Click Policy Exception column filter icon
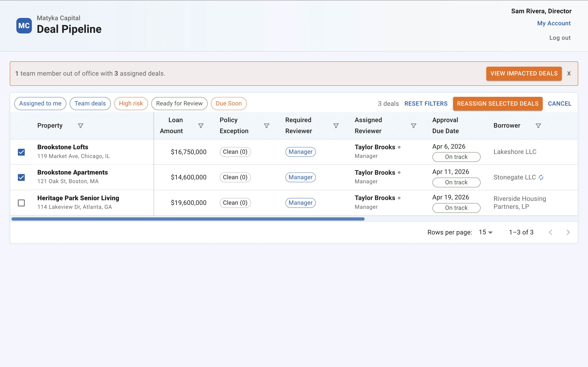The height and width of the screenshot is (367, 588). 267,125
